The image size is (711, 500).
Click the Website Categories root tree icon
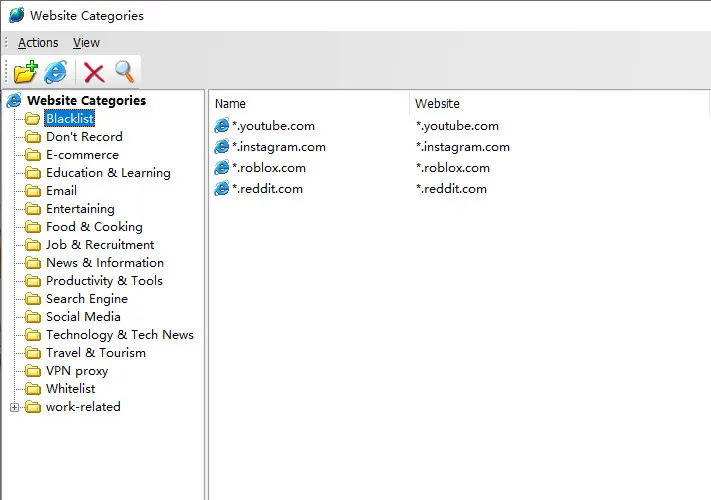(x=14, y=100)
